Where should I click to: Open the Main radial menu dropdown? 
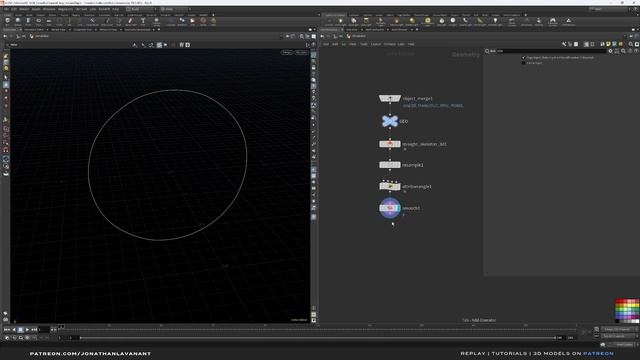176,9
